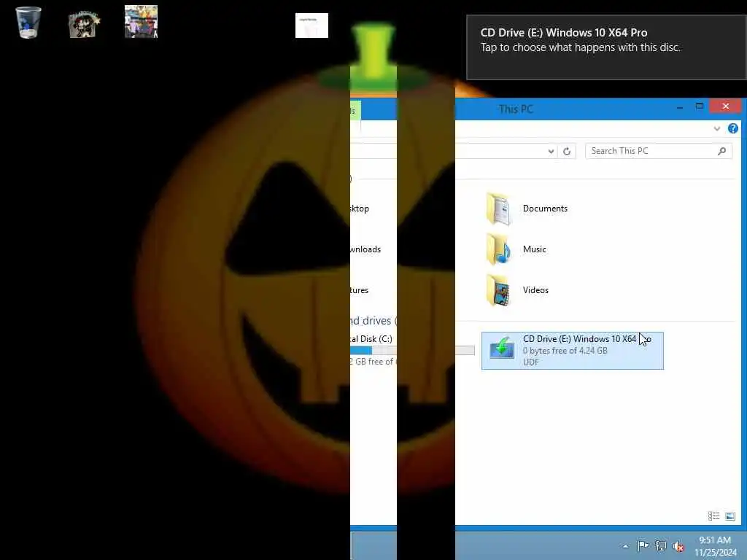The height and width of the screenshot is (560, 747).
Task: Open the cartoon characters desktop icon next to Recycle Bin
Action: (85, 24)
